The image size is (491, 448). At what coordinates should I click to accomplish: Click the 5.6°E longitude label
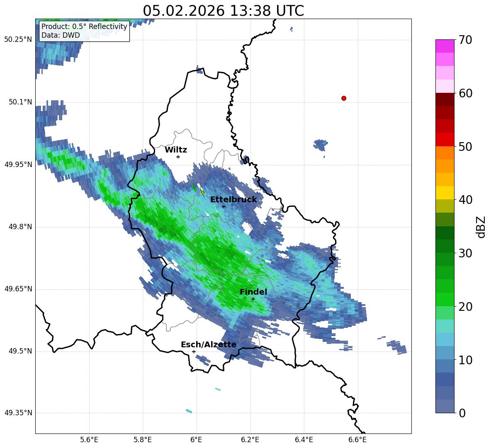point(89,440)
